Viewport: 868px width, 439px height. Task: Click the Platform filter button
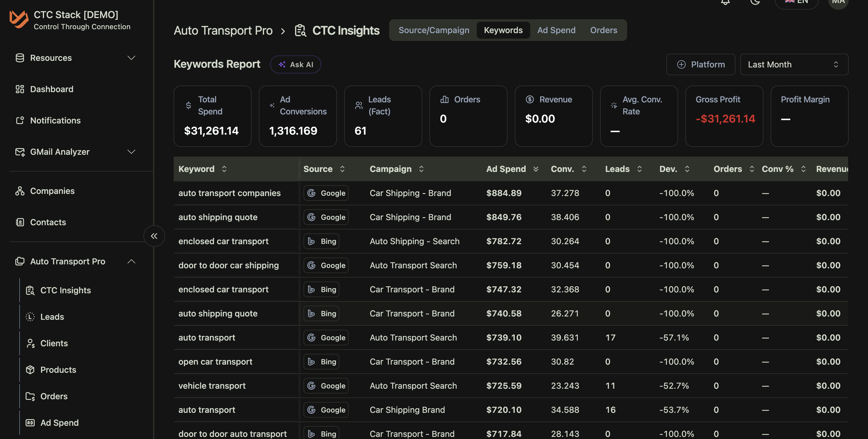pos(700,64)
